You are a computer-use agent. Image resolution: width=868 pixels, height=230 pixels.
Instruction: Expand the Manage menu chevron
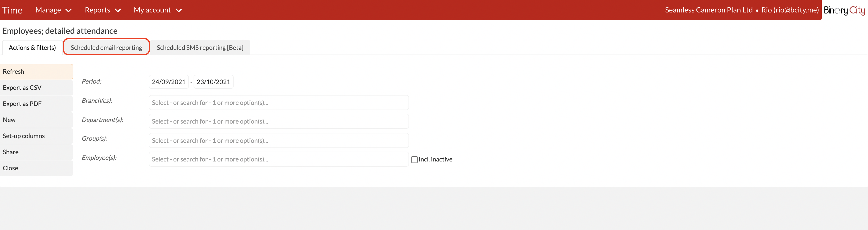pyautogui.click(x=68, y=10)
